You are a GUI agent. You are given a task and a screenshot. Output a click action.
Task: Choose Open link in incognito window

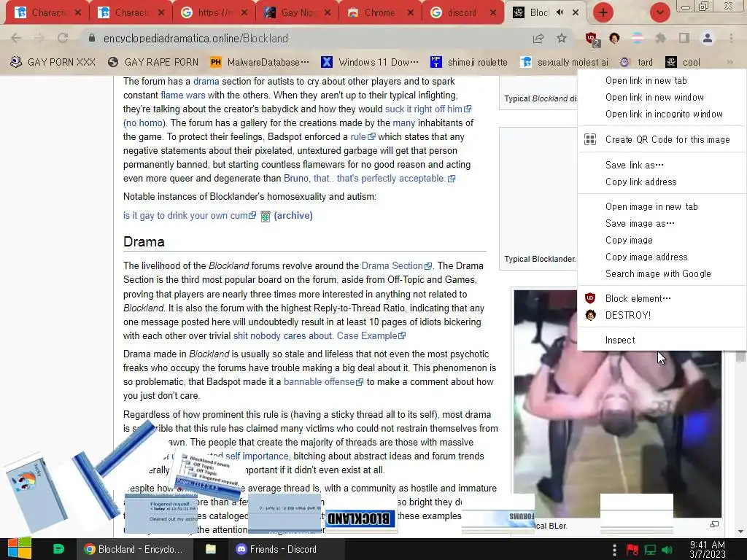click(x=664, y=114)
